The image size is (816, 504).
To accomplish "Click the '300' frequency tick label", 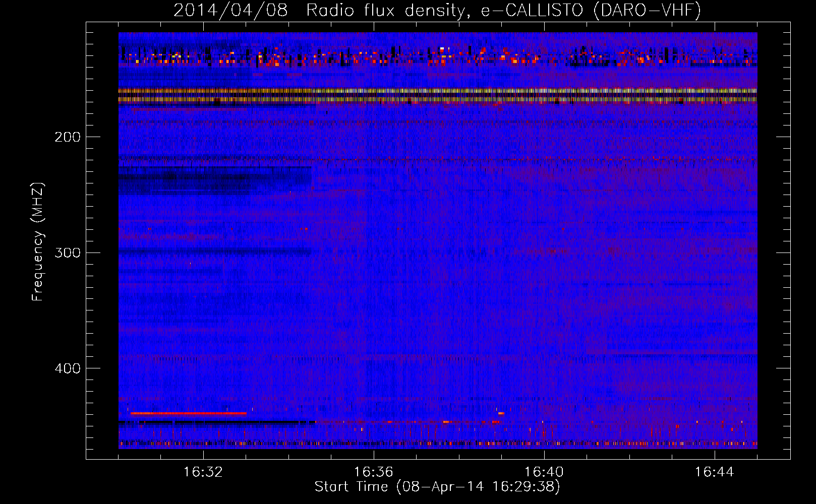I will (x=68, y=253).
